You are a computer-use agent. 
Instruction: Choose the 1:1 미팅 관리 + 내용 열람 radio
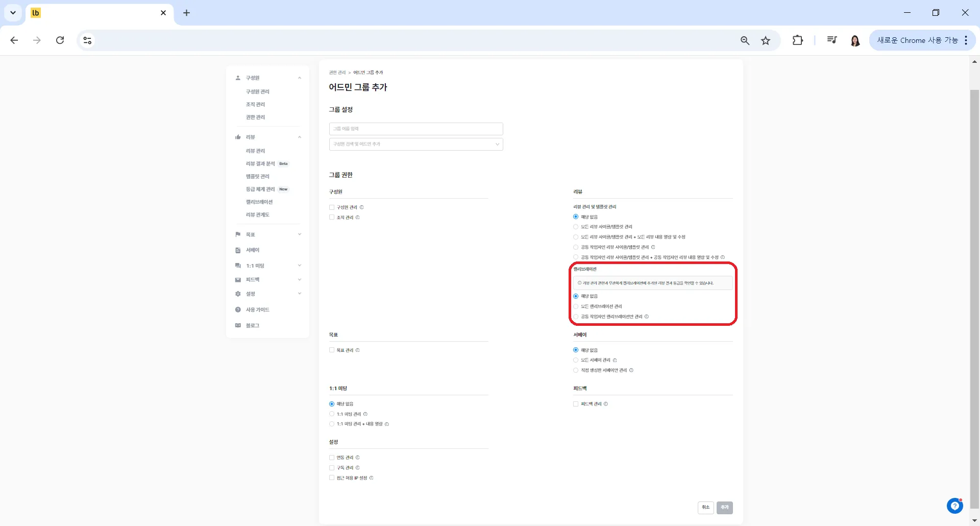[332, 424]
